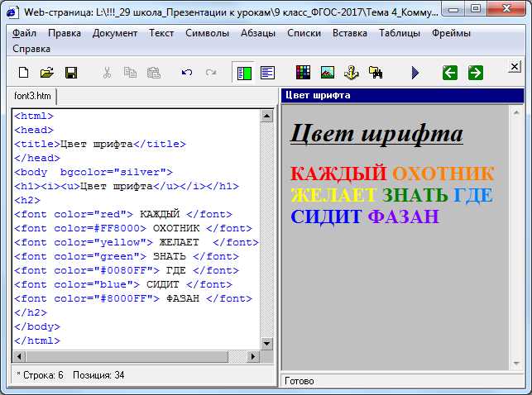
Task: Run the page preview with the blue triangle
Action: pyautogui.click(x=415, y=73)
